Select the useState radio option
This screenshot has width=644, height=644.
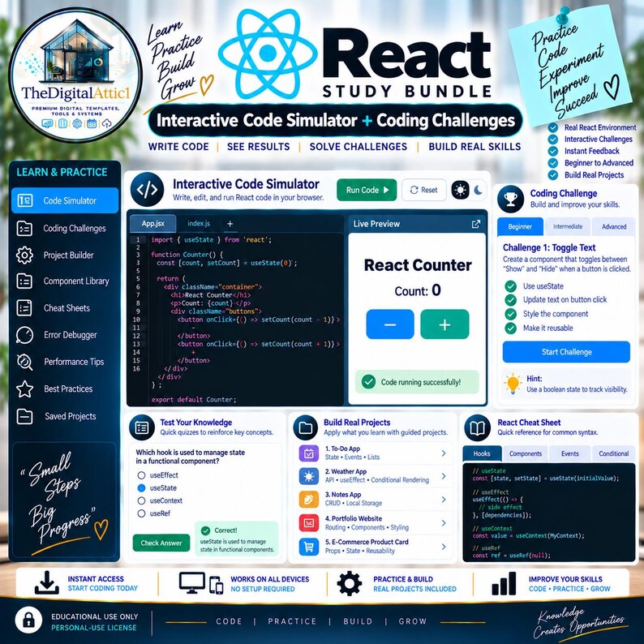(141, 488)
